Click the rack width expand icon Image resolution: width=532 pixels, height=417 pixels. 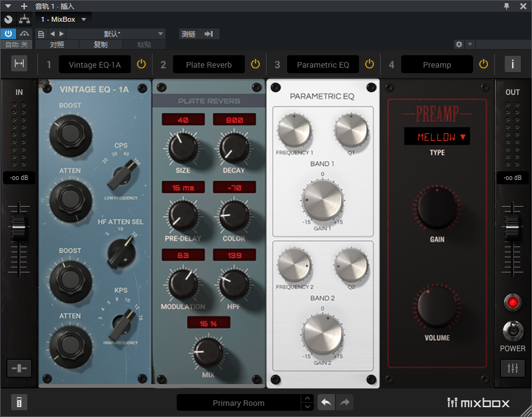pyautogui.click(x=19, y=63)
